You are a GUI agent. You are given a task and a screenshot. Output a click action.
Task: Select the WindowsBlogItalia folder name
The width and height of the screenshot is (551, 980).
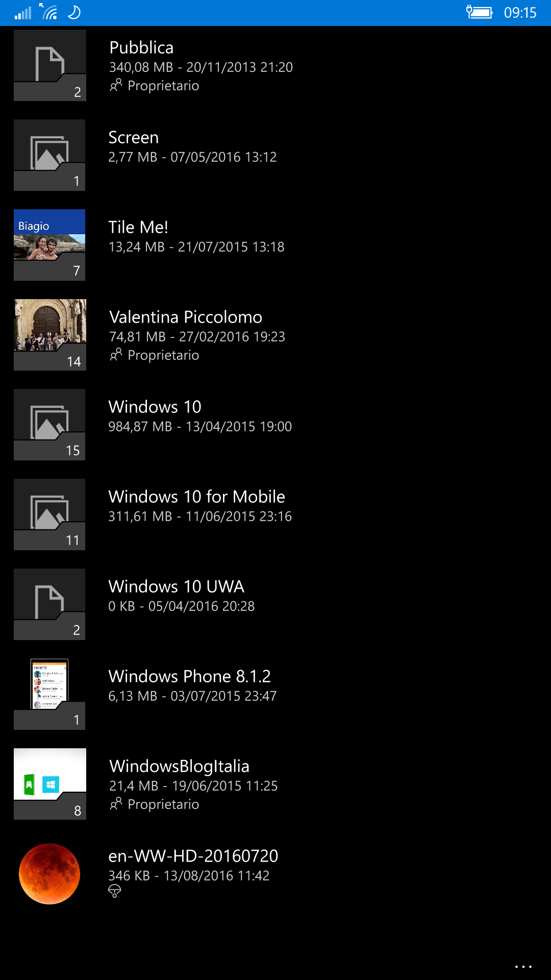click(x=180, y=766)
